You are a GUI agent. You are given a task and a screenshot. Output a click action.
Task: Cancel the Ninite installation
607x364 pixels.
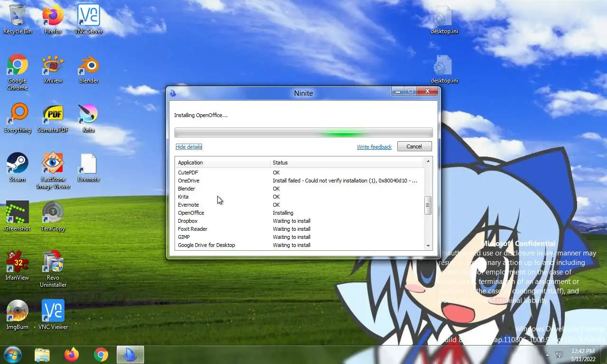tap(414, 146)
